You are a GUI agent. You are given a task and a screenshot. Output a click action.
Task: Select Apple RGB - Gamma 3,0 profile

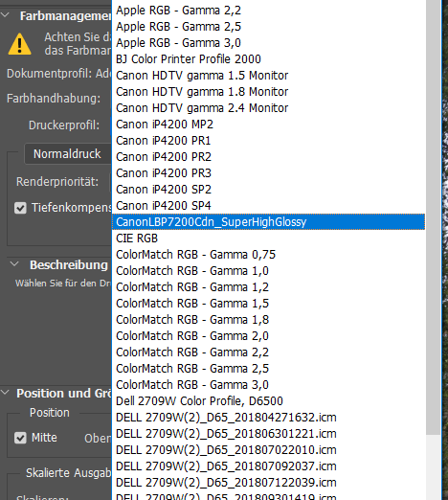(x=269, y=43)
